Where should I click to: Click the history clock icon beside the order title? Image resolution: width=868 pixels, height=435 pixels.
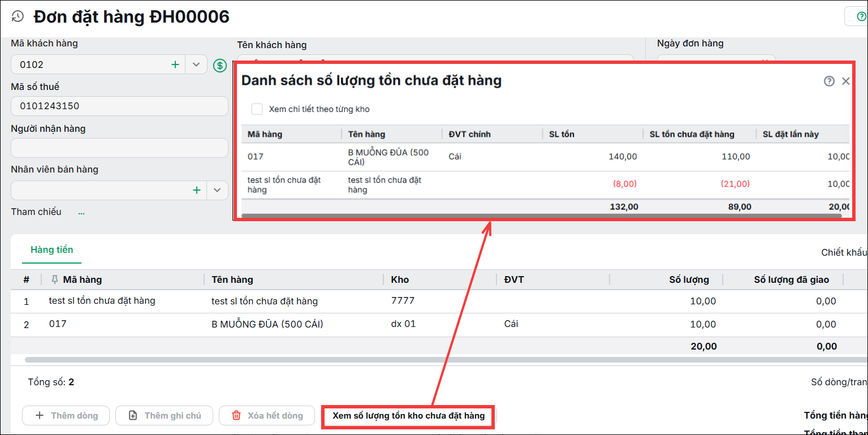18,16
